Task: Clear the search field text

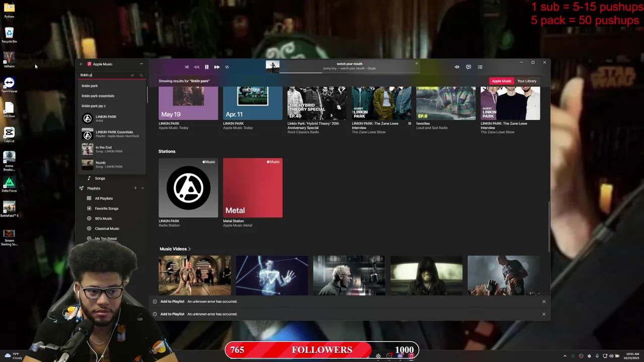Action: tap(132, 75)
